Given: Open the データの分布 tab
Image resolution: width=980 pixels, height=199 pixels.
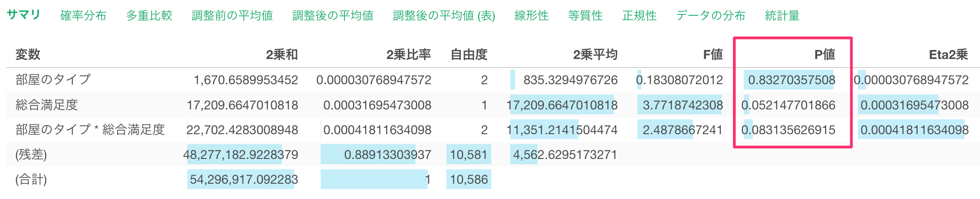Looking at the screenshot, I should pos(711,16).
